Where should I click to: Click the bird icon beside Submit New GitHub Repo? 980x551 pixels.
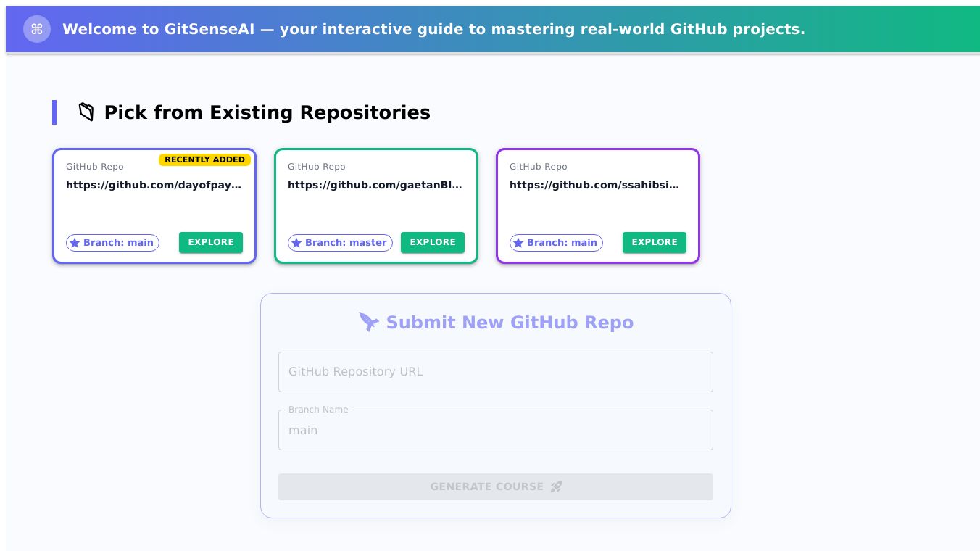point(369,323)
